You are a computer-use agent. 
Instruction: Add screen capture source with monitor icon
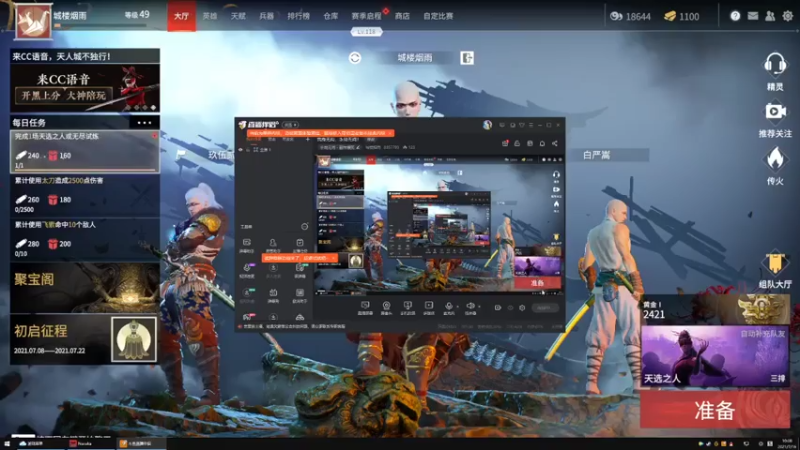pyautogui.click(x=365, y=306)
